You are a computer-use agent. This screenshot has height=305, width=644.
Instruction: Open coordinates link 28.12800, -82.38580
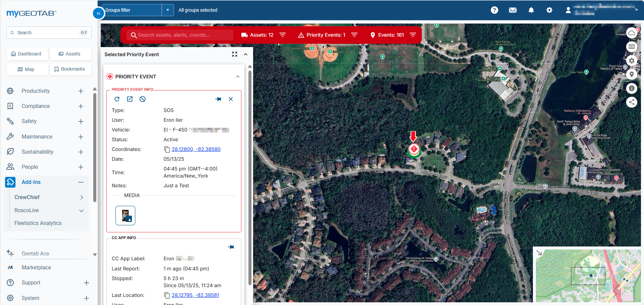pos(196,149)
